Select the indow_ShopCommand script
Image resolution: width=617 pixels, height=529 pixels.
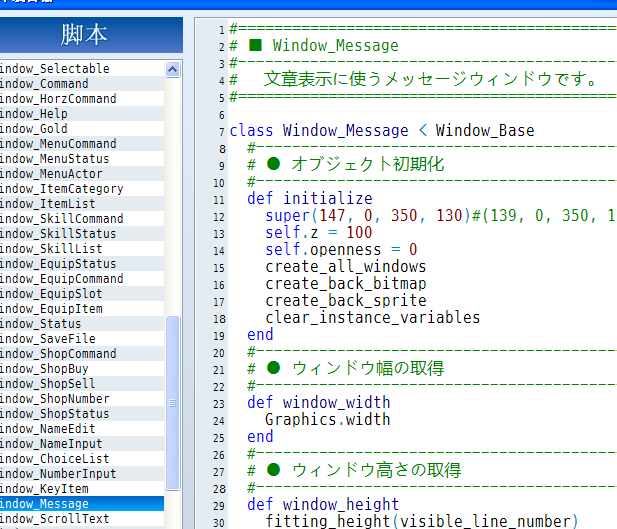point(82,353)
